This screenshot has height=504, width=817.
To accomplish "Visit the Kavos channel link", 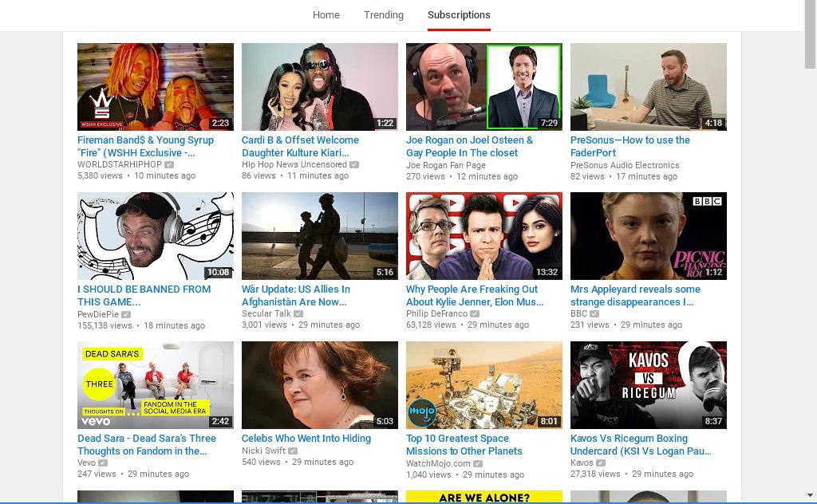I will (x=582, y=463).
